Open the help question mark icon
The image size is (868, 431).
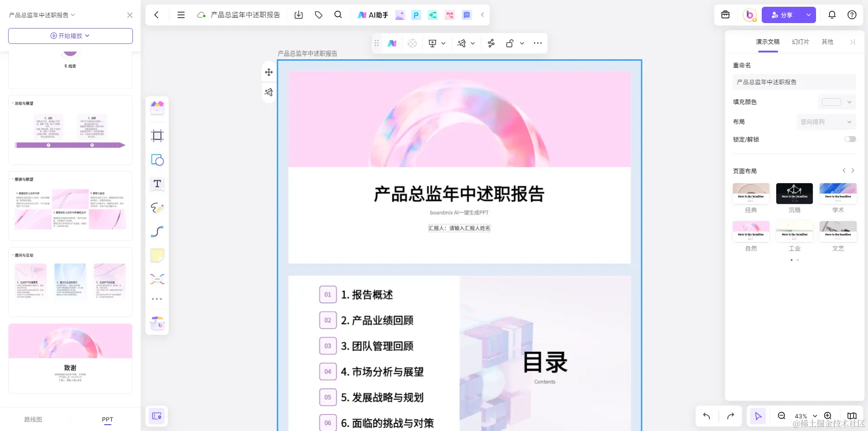(852, 15)
